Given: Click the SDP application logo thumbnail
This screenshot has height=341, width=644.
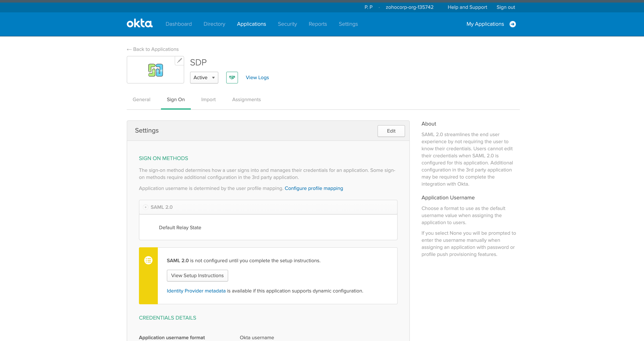Looking at the screenshot, I should (155, 70).
